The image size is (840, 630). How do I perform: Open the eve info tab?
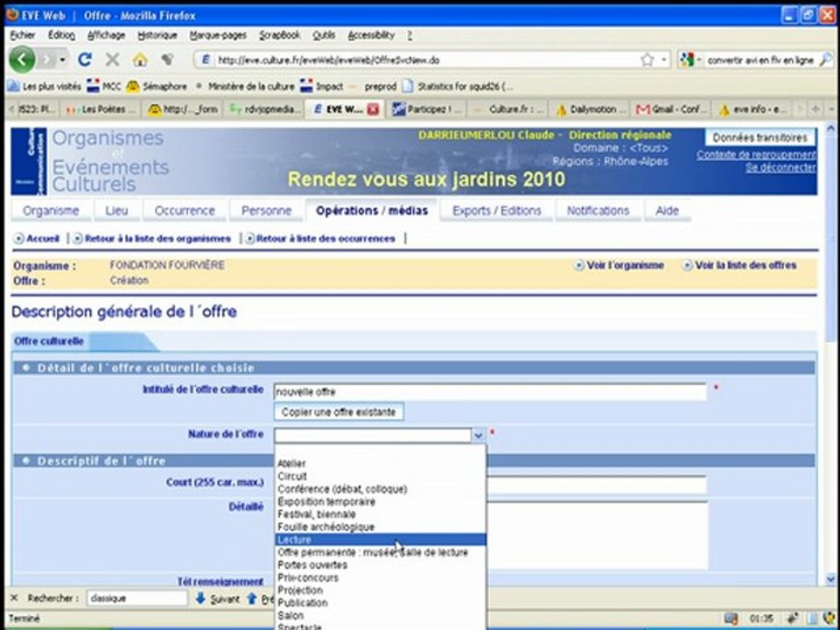click(752, 109)
